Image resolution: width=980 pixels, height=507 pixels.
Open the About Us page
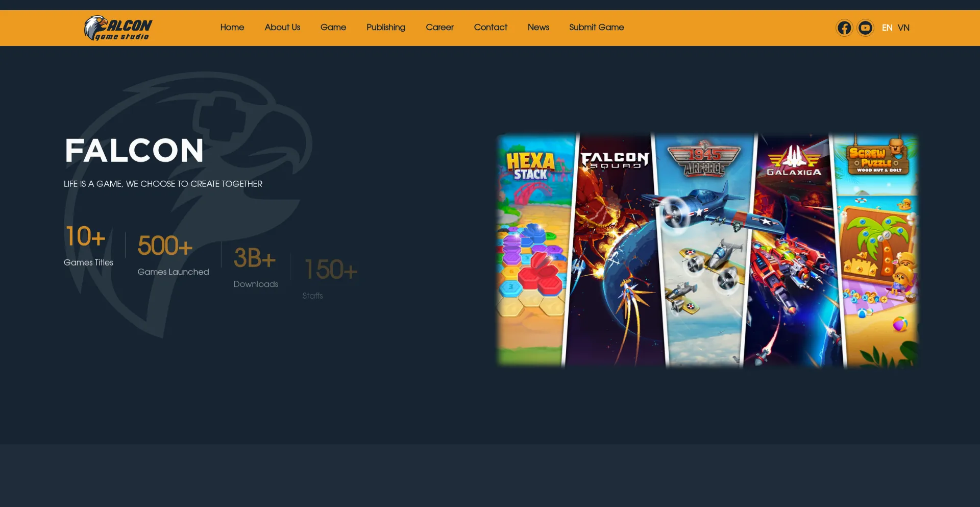[282, 28]
